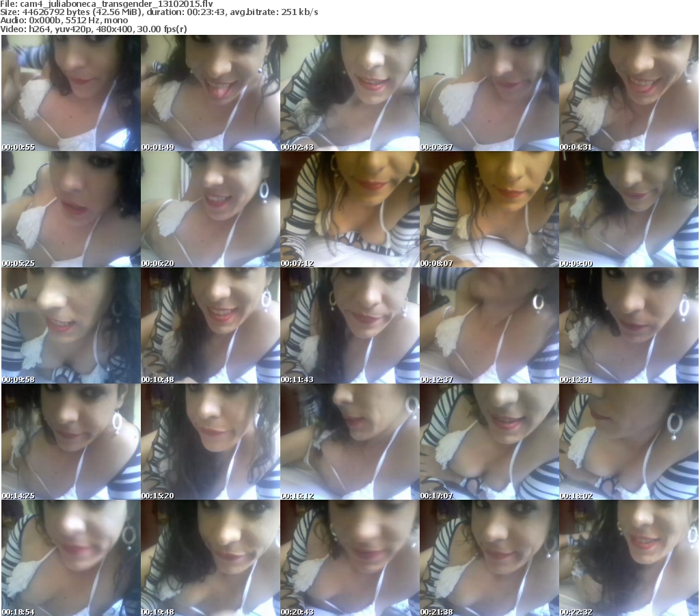Open the thumbnail stamped 00:13:31
Screen dimensions: 700x616
pos(629,325)
